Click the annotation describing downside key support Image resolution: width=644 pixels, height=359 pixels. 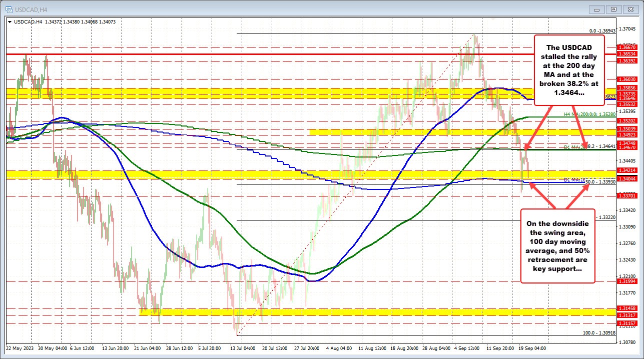pyautogui.click(x=557, y=247)
